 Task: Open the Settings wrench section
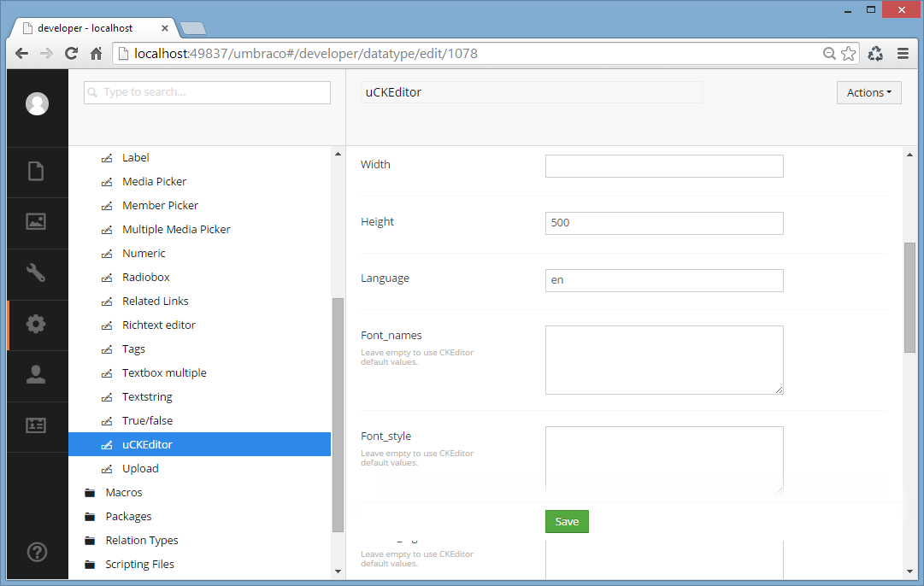(x=36, y=272)
